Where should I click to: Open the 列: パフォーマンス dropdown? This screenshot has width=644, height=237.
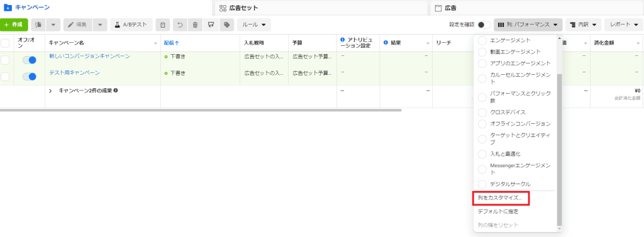point(528,25)
